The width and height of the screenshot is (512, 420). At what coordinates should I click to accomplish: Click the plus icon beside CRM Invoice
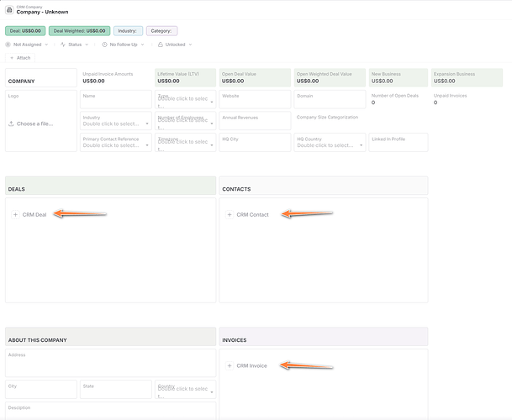pyautogui.click(x=230, y=365)
